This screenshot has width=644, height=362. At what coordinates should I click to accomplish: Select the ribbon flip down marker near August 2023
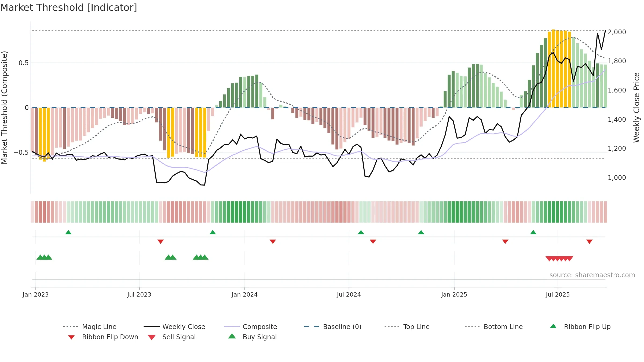(x=160, y=242)
